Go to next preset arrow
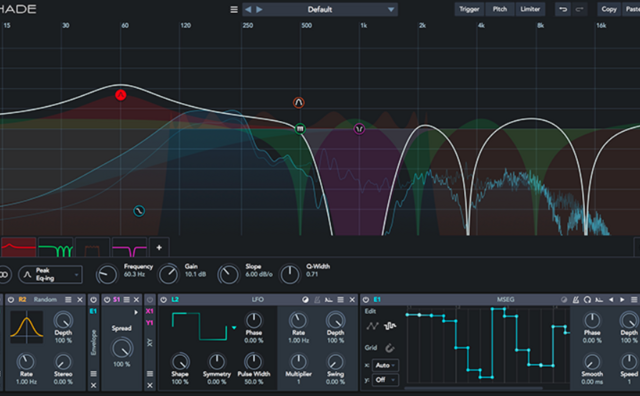The image size is (640, 396). tap(260, 9)
